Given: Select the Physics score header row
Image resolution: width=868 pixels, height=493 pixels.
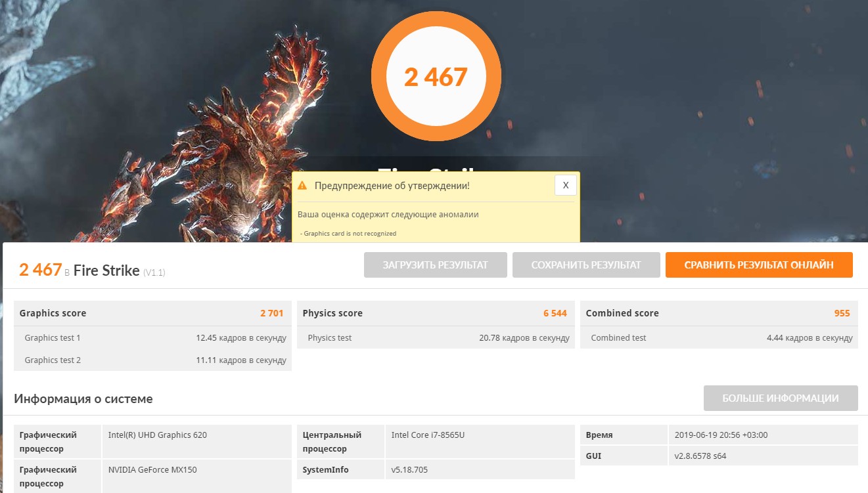Looking at the screenshot, I should [435, 313].
